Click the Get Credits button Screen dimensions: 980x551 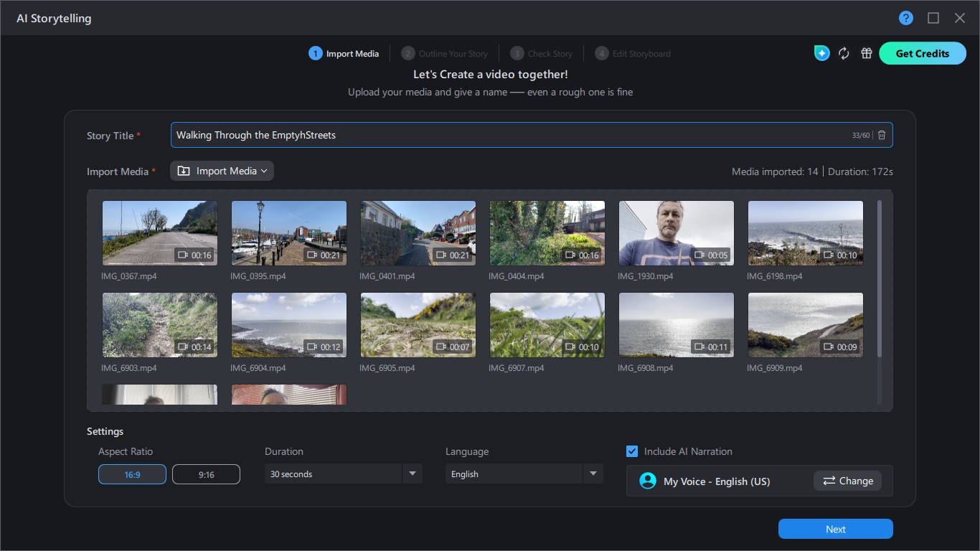pos(923,53)
